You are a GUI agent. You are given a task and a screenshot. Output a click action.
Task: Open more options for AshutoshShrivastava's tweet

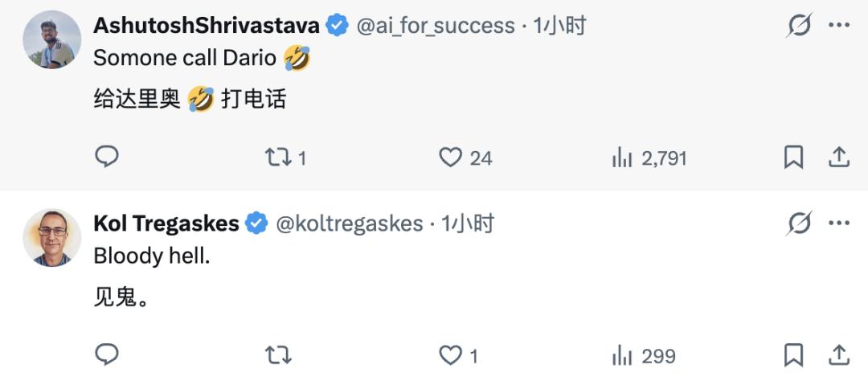[x=839, y=26]
